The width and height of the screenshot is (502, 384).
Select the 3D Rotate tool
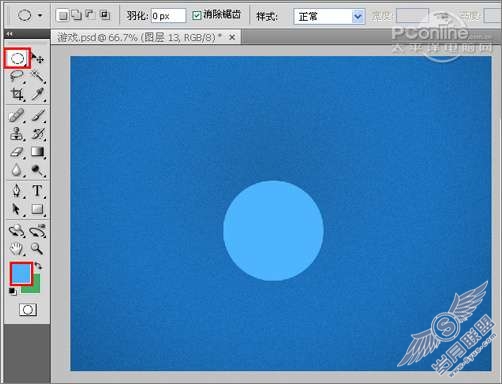(17, 231)
